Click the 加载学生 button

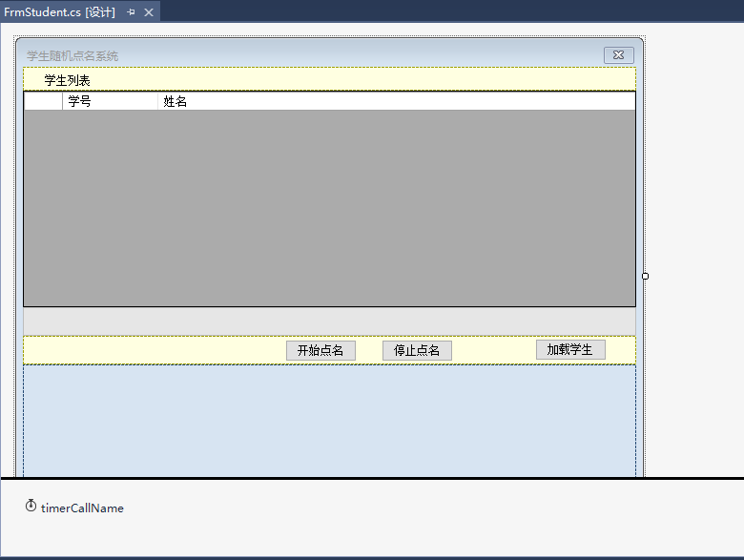(x=570, y=349)
